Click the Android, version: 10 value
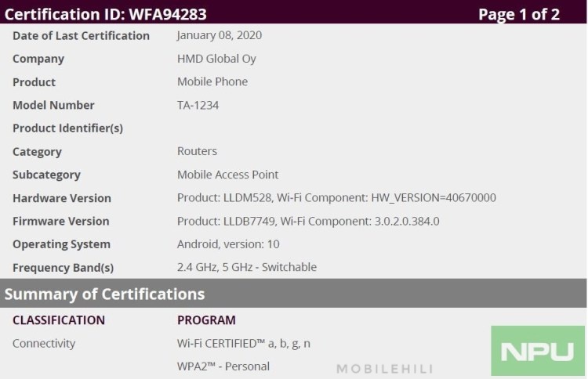The height and width of the screenshot is (379, 588). tap(228, 244)
